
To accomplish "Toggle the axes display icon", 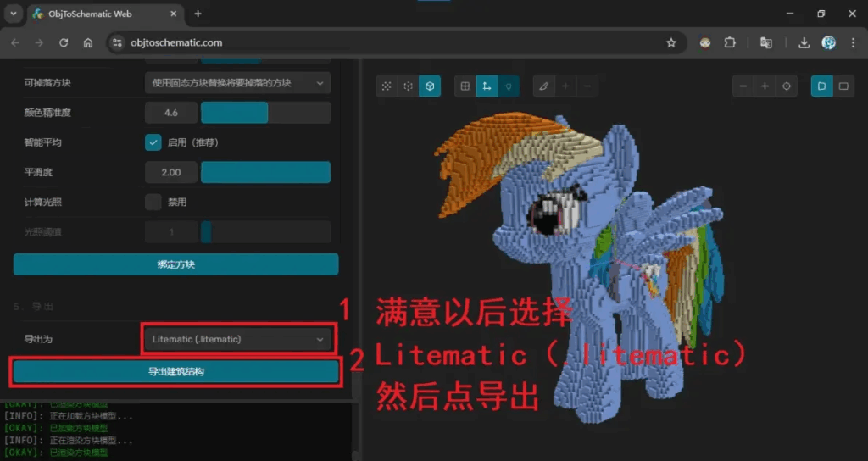I will (x=487, y=86).
